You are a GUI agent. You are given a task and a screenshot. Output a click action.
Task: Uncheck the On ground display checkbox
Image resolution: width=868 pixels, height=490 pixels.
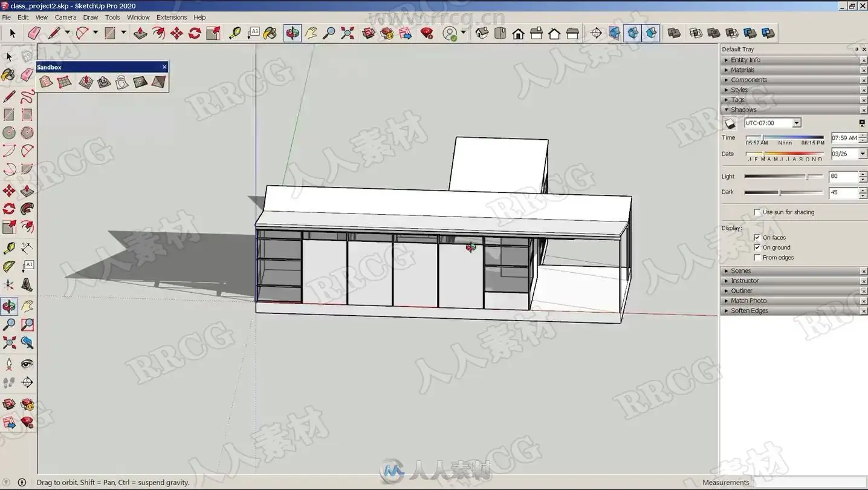click(x=757, y=247)
